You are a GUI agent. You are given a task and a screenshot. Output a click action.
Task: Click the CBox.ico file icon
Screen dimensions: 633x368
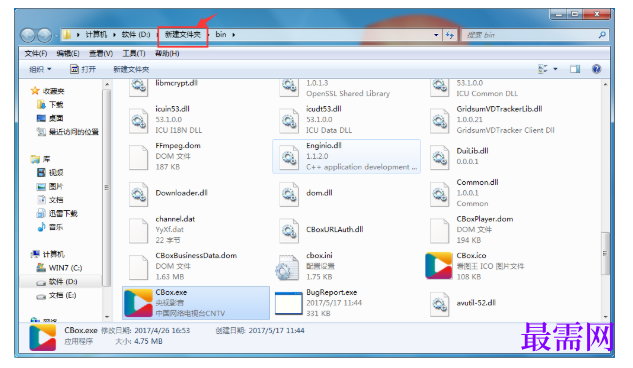tap(439, 266)
